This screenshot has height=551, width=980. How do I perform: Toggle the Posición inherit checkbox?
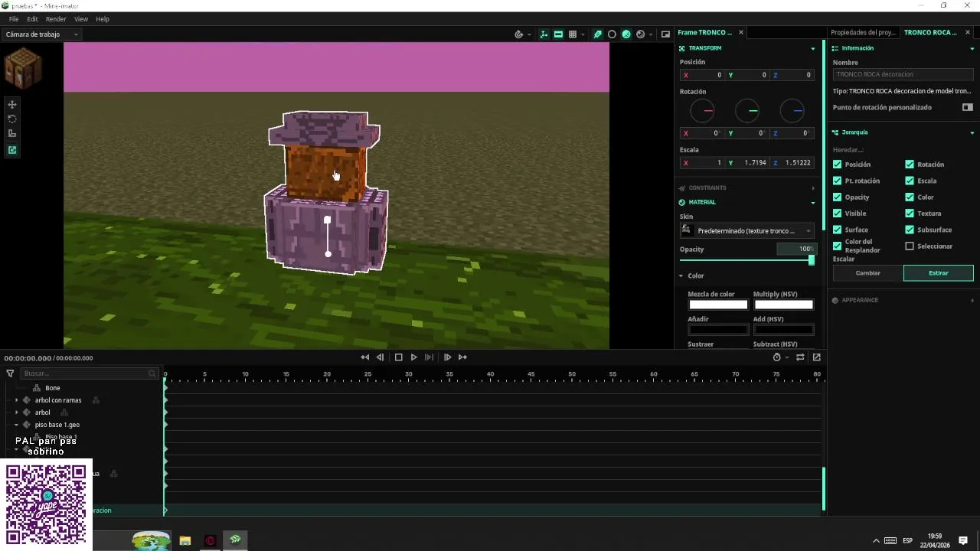pyautogui.click(x=837, y=165)
